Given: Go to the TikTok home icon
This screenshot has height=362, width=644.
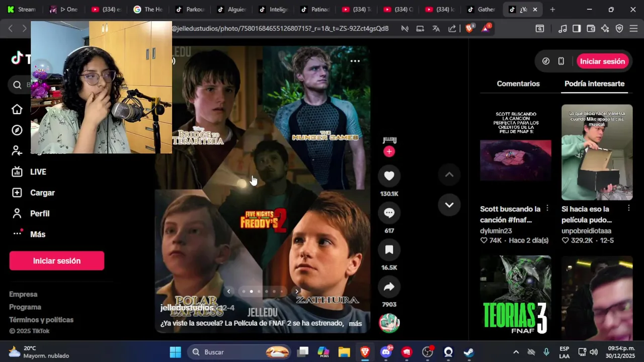Looking at the screenshot, I should point(17,110).
